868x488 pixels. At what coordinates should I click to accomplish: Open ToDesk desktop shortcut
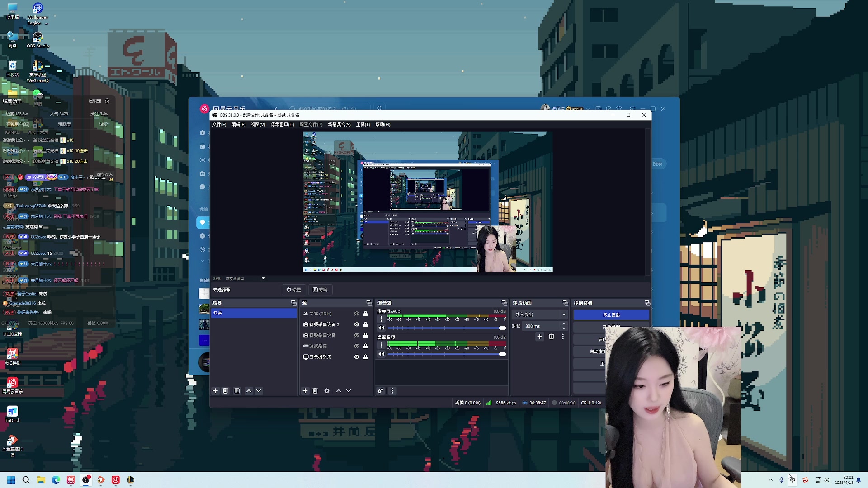tap(12, 414)
